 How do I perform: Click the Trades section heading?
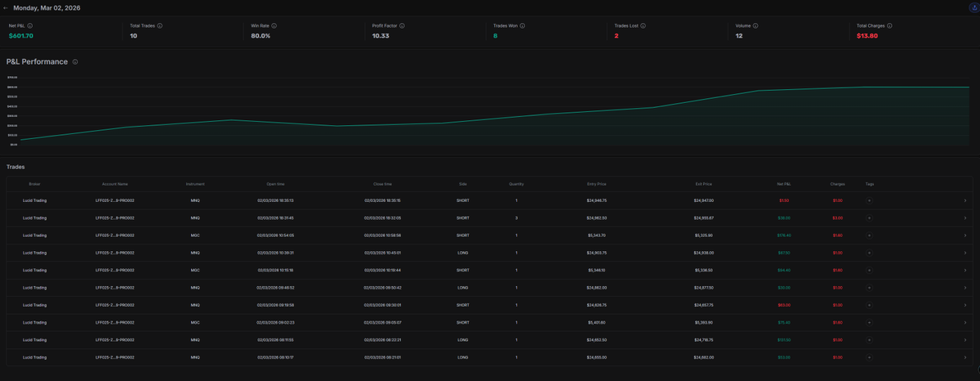click(16, 167)
